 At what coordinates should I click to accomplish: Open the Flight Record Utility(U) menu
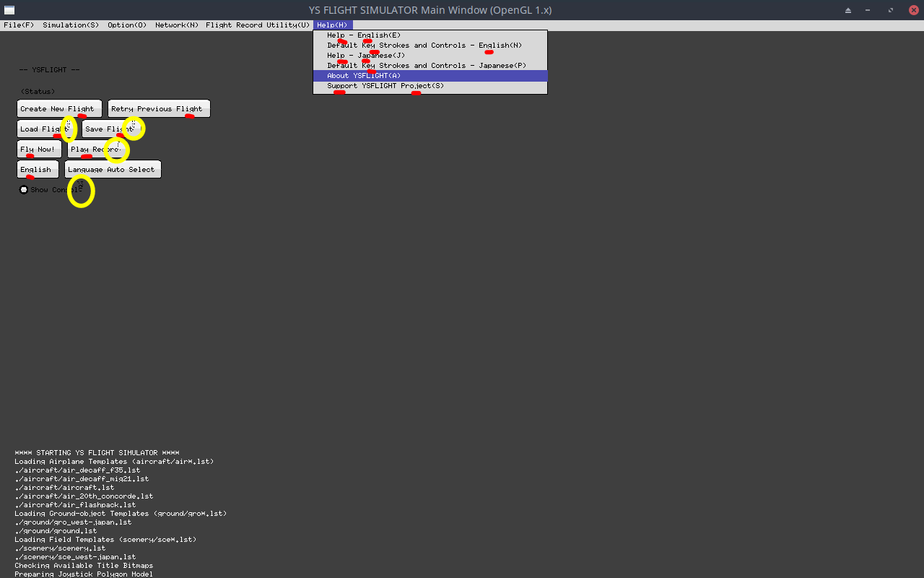point(258,25)
